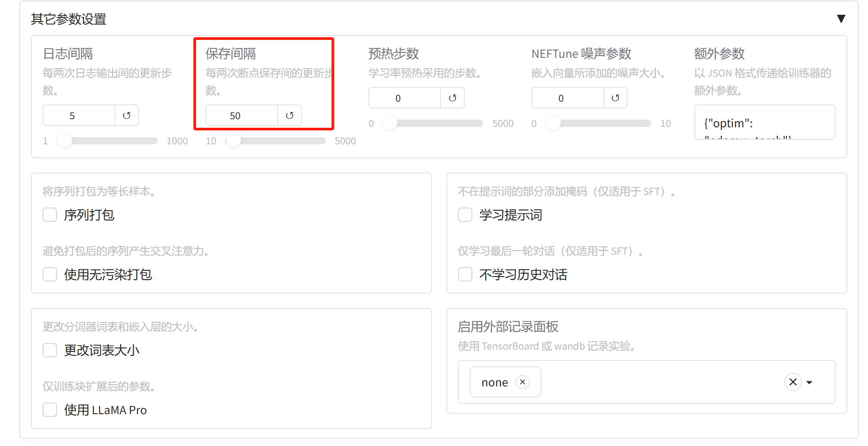868x446 pixels.
Task: Reset the 日志间隔 value
Action: [x=126, y=116]
